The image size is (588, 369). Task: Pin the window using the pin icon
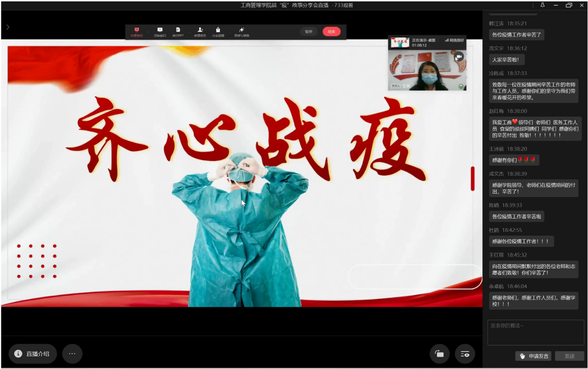pos(543,5)
